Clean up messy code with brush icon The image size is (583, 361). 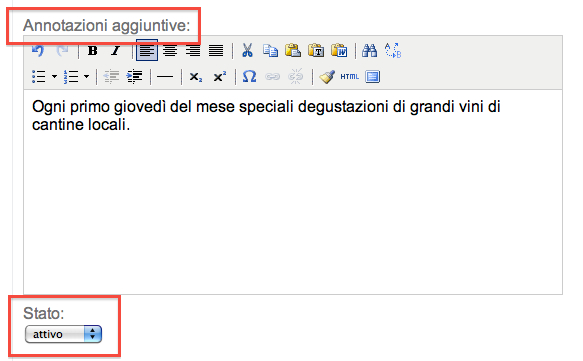coord(327,77)
